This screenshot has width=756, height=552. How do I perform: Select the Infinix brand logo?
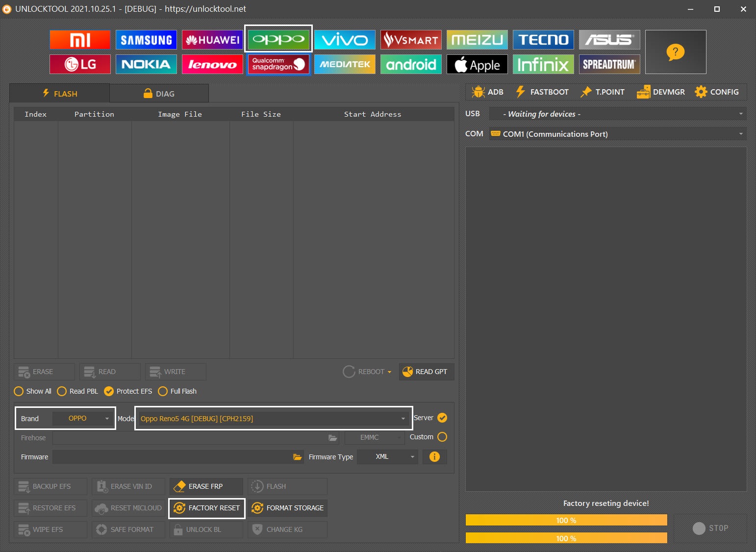(543, 64)
